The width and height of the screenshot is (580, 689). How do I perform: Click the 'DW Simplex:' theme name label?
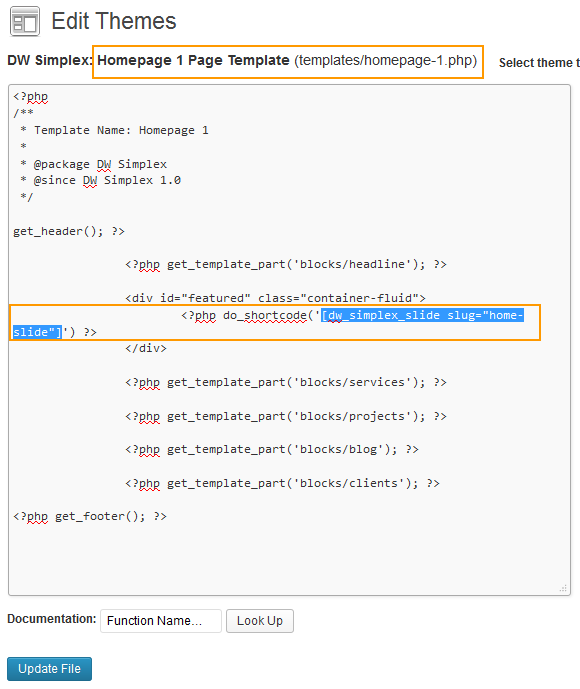pos(50,60)
